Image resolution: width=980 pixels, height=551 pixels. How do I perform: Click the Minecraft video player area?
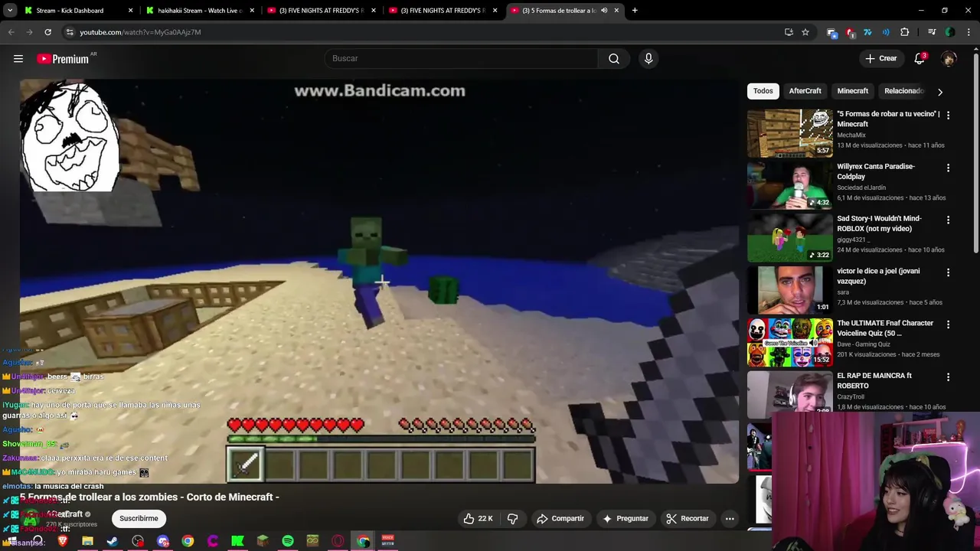pos(380,281)
